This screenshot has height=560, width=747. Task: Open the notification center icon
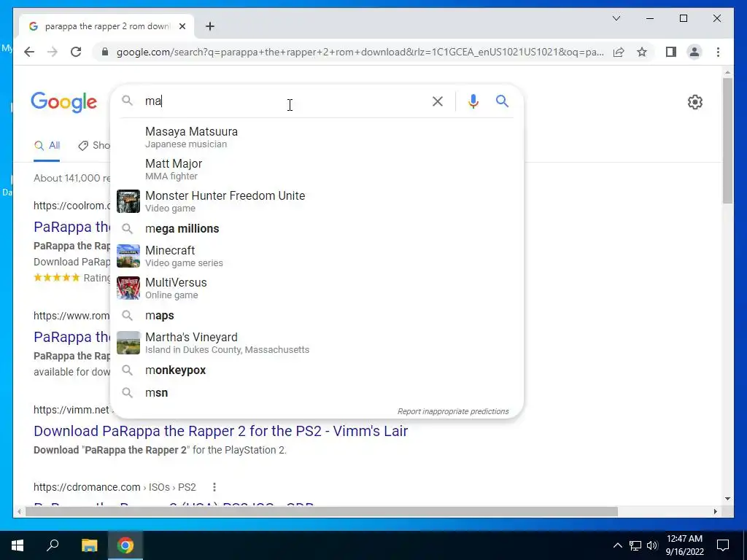pos(723,545)
